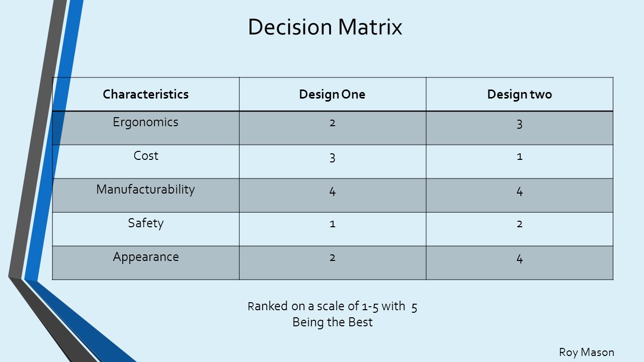The height and width of the screenshot is (362, 644).
Task: Select the Characteristics header cell
Action: point(146,94)
